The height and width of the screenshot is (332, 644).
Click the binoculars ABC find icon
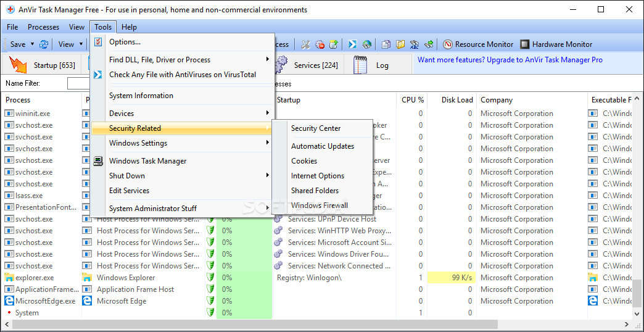point(415,44)
